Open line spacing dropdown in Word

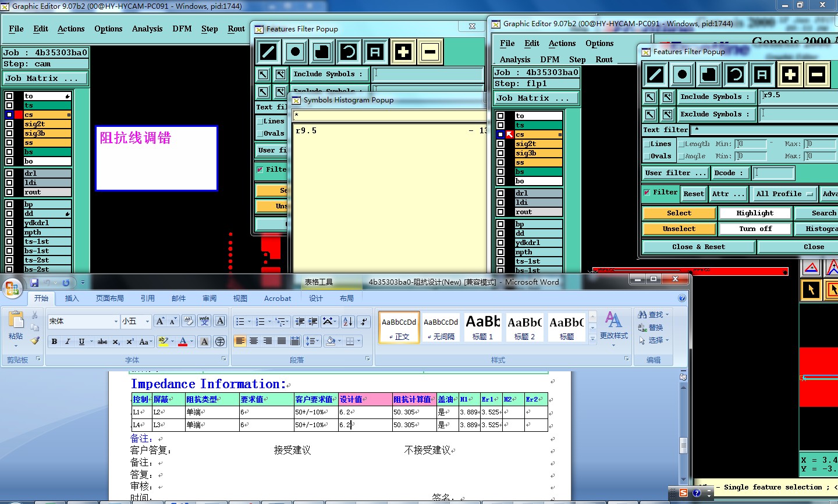point(313,341)
